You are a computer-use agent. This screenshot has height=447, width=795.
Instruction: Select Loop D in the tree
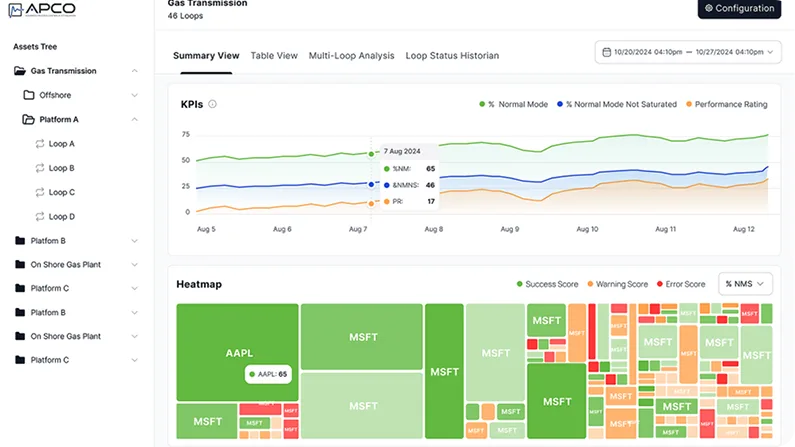pyautogui.click(x=61, y=217)
